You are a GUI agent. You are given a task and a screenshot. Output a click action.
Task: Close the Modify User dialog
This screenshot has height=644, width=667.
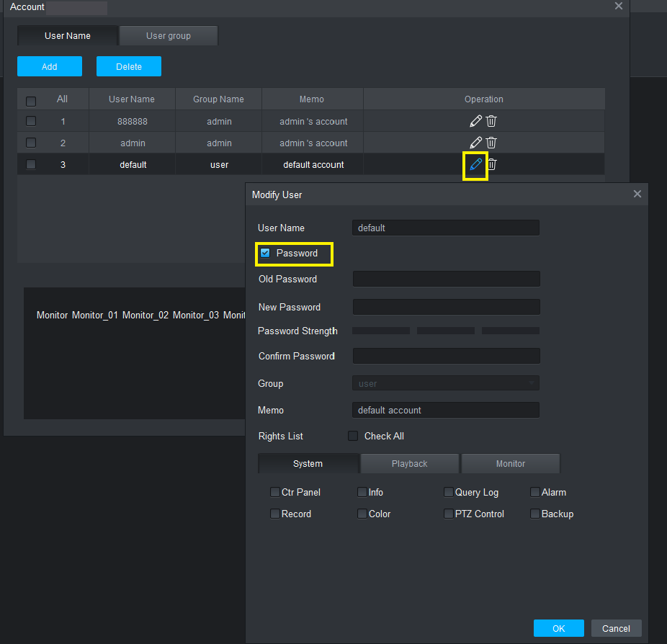[637, 194]
